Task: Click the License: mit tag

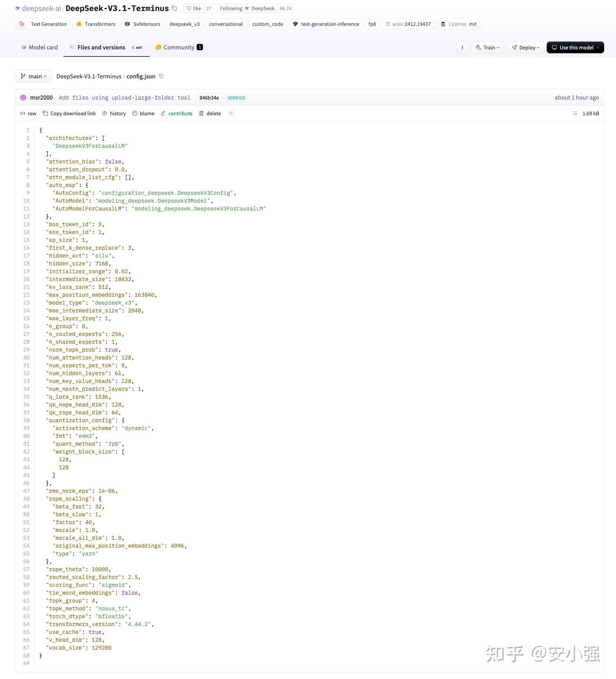Action: point(459,24)
